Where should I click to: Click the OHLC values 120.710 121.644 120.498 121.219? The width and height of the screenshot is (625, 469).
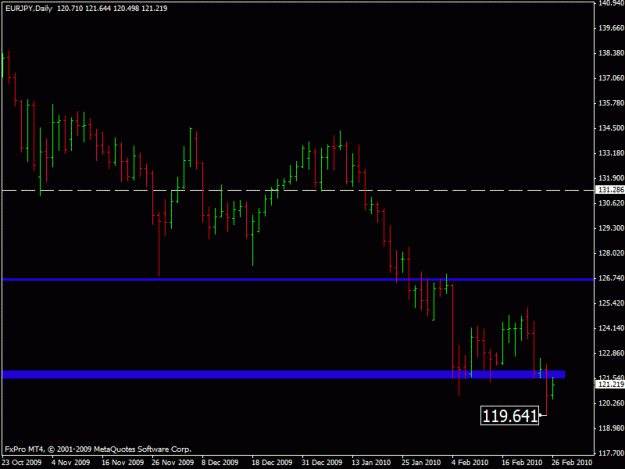point(112,8)
